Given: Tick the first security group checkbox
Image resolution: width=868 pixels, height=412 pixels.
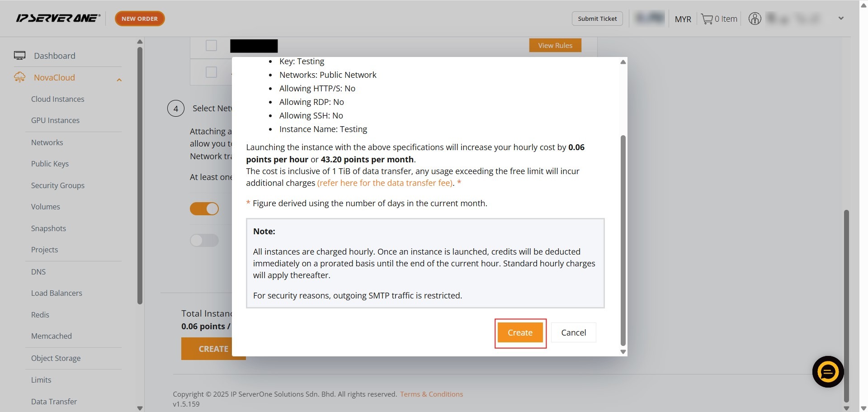Looking at the screenshot, I should tap(211, 46).
